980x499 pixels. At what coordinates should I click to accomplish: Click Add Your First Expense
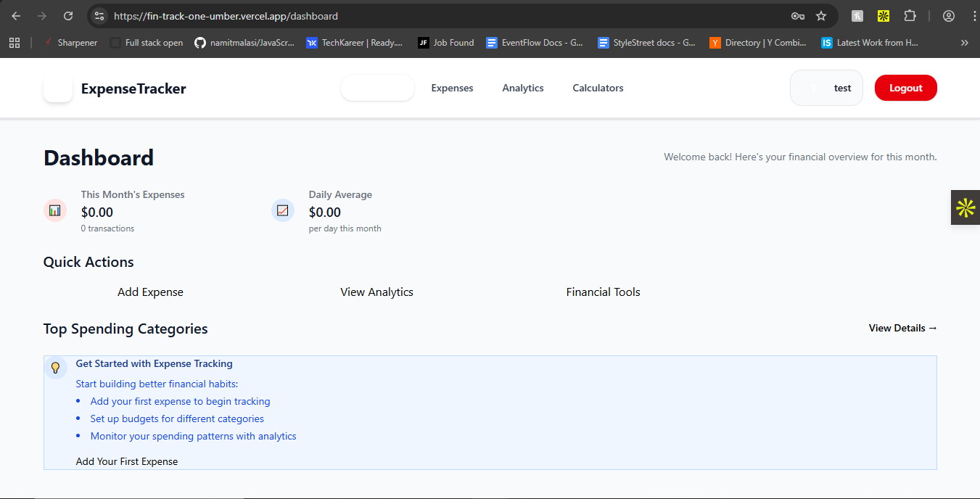click(x=127, y=461)
